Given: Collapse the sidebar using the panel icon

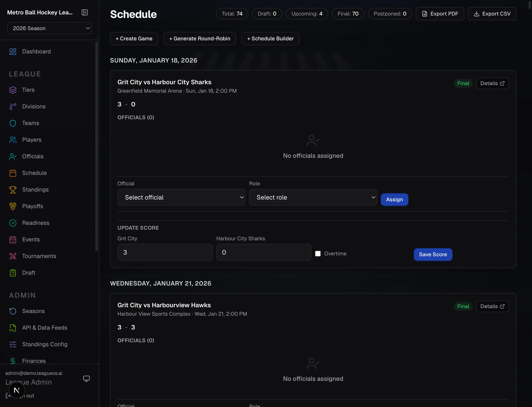Looking at the screenshot, I should tap(84, 12).
